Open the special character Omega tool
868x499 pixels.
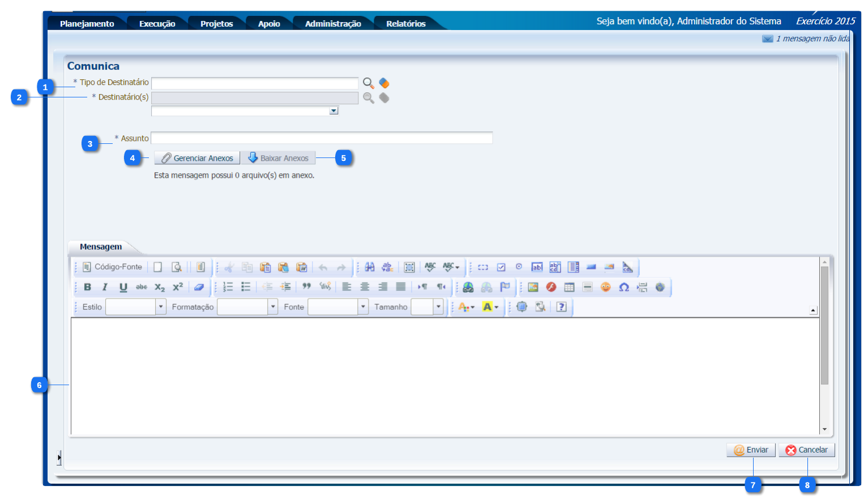[x=623, y=287]
